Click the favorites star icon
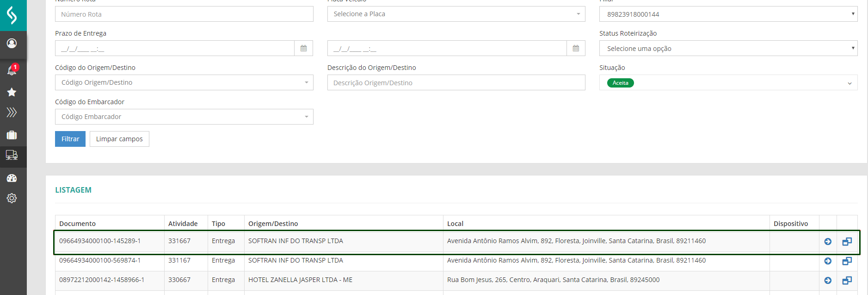Viewport: 868px width, 295px height. tap(12, 92)
